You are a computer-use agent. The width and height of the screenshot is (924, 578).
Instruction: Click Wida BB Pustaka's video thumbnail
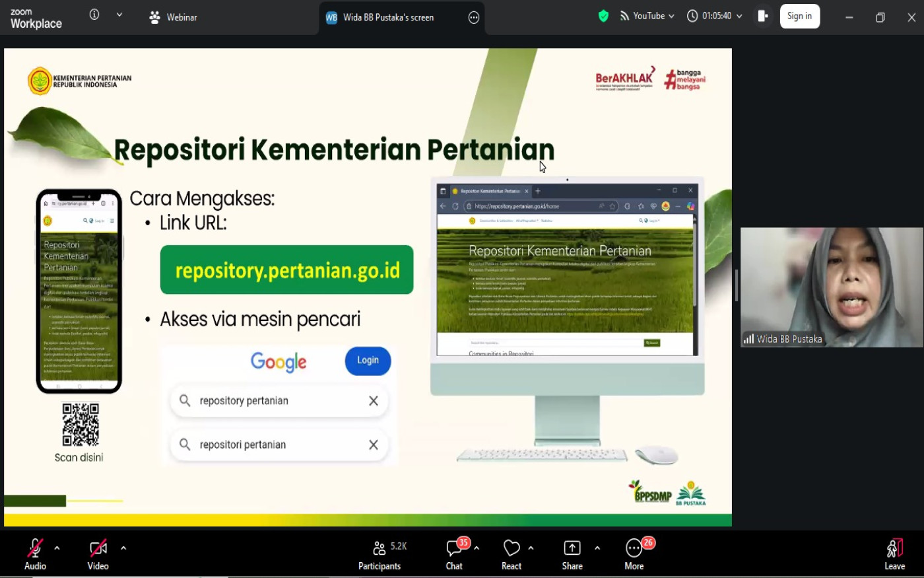point(831,287)
